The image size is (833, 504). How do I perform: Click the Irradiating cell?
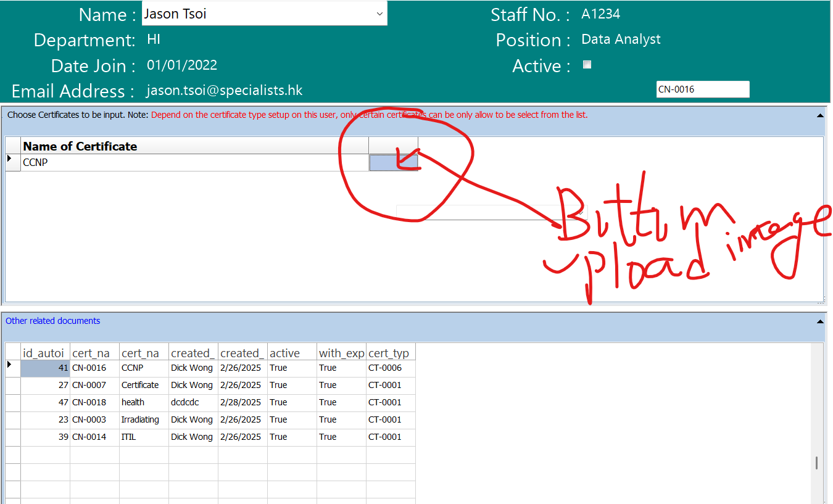tap(144, 420)
